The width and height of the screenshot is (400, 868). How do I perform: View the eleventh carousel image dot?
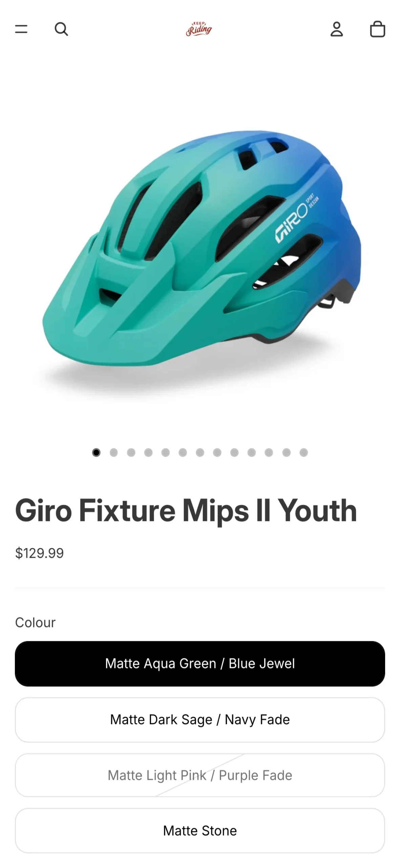coord(269,453)
